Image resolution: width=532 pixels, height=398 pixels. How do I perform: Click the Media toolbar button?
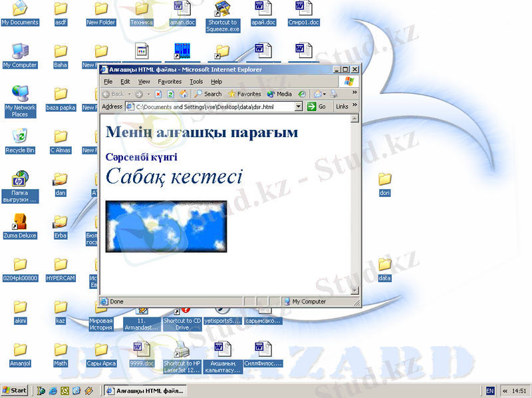tap(279, 94)
